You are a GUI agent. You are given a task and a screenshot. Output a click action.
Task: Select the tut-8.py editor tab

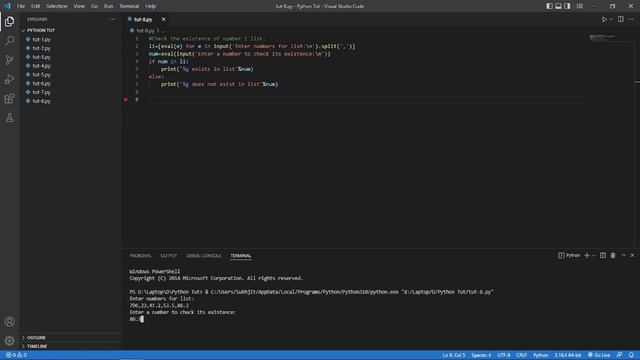144,19
